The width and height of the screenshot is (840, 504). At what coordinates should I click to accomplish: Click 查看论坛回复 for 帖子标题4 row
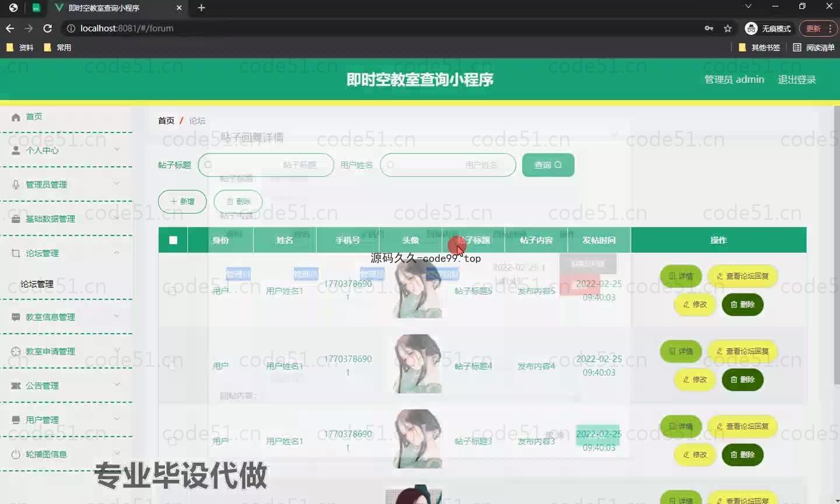click(x=743, y=351)
